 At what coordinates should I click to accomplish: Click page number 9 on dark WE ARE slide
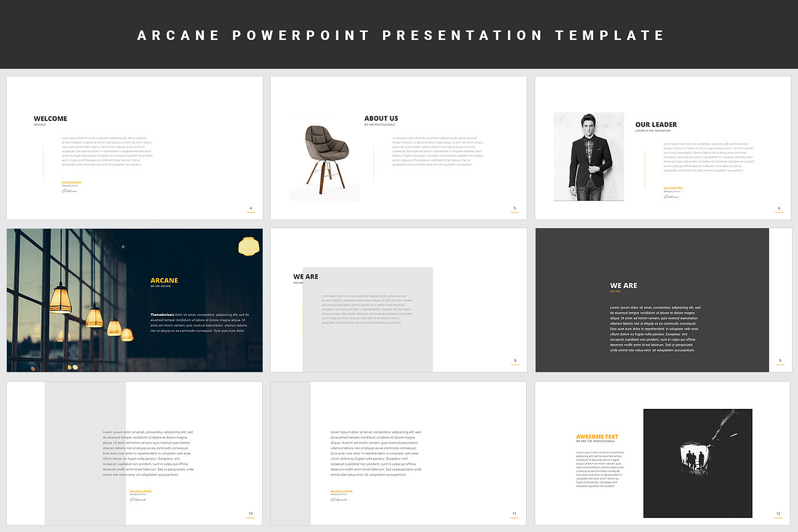(x=779, y=360)
